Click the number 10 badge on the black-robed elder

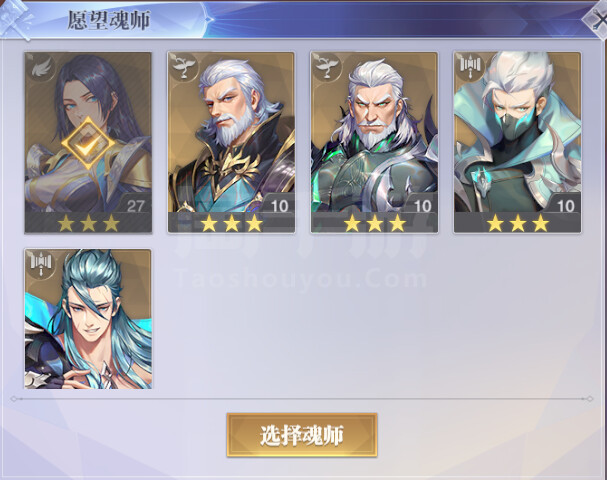point(279,206)
